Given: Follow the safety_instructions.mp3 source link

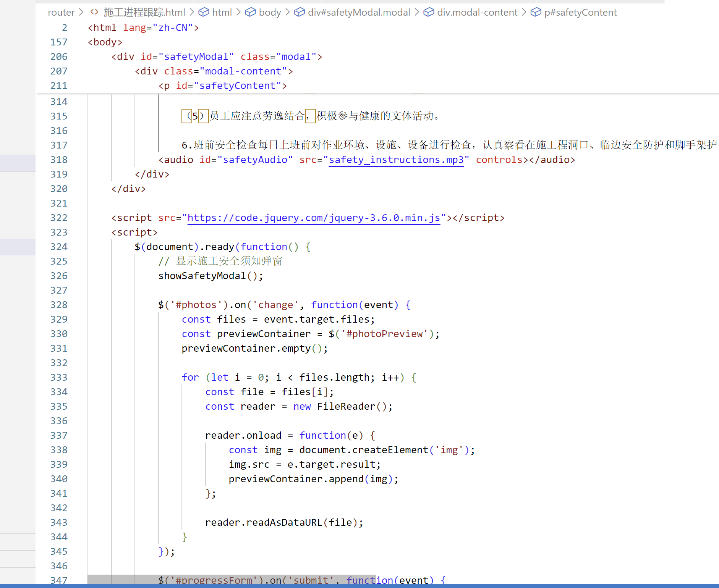Looking at the screenshot, I should pos(396,160).
